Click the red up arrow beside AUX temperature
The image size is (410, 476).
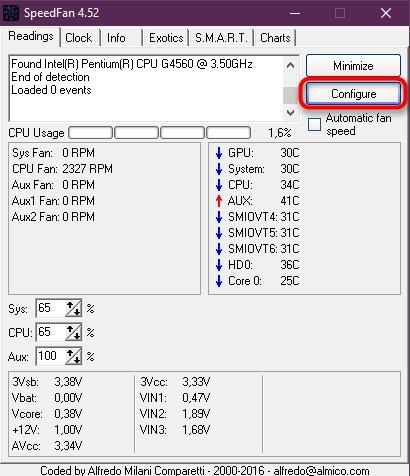pyautogui.click(x=219, y=201)
